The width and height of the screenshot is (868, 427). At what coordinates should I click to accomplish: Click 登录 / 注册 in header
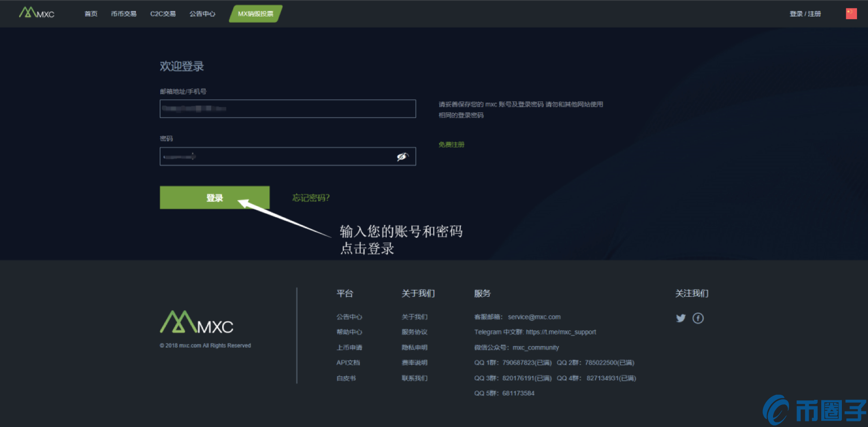coord(805,14)
